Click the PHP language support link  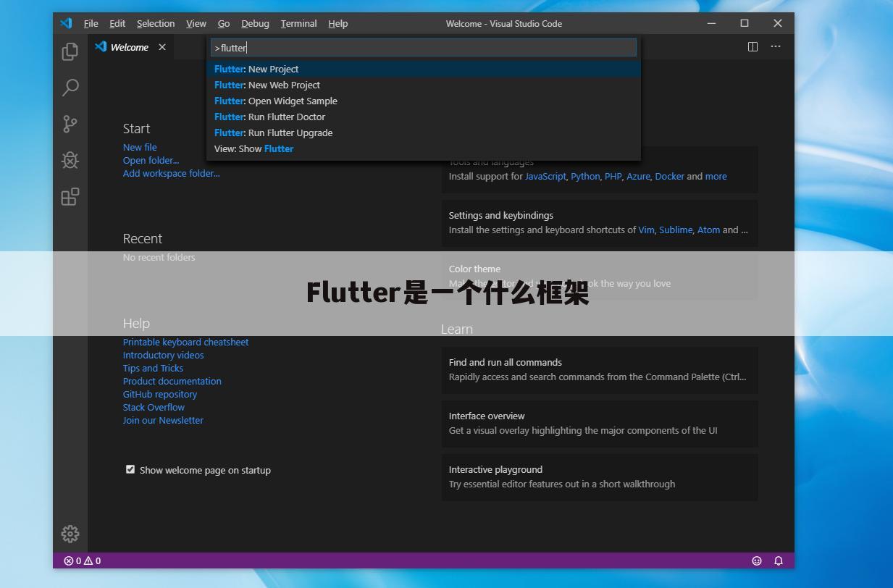(x=613, y=176)
